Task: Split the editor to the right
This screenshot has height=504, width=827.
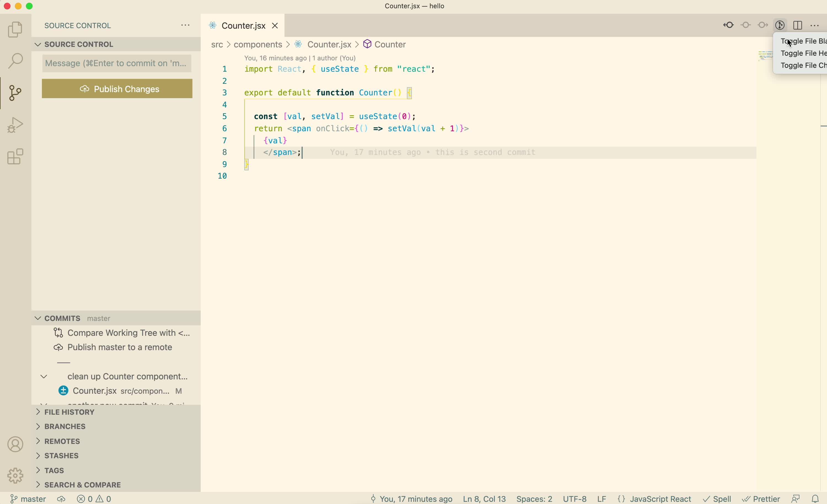Action: tap(798, 26)
